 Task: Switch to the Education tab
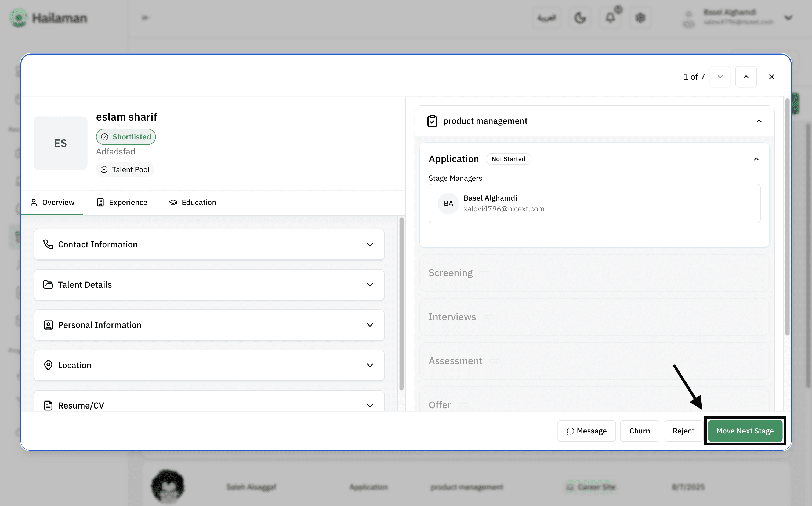point(193,203)
